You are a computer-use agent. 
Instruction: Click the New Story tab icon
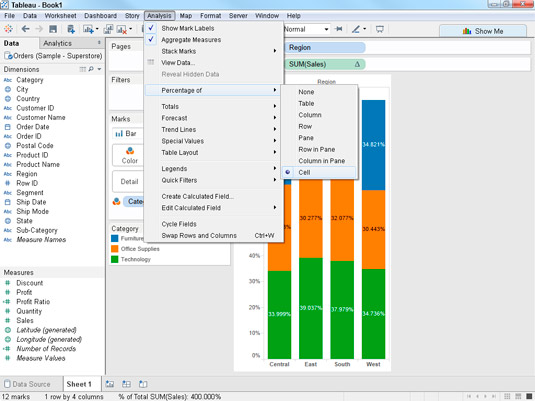click(143, 384)
